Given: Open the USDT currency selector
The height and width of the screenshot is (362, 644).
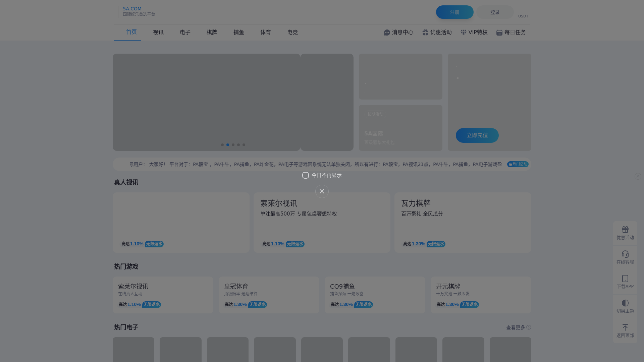Looking at the screenshot, I should click(x=523, y=16).
